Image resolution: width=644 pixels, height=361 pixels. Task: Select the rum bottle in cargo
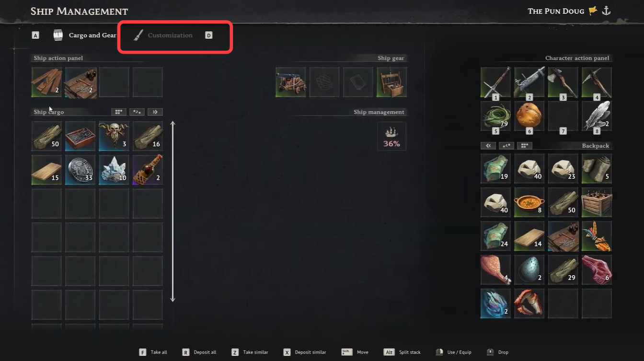pyautogui.click(x=148, y=170)
